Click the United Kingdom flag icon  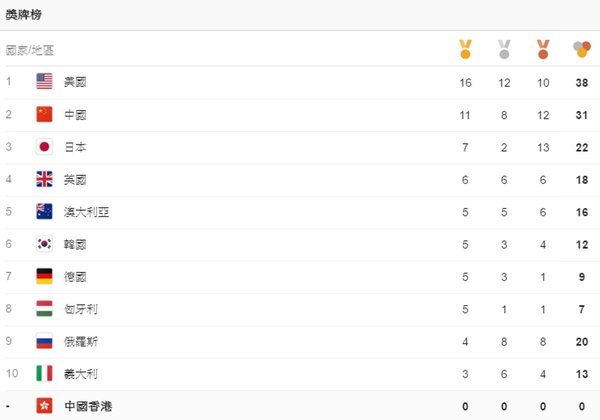[44, 179]
